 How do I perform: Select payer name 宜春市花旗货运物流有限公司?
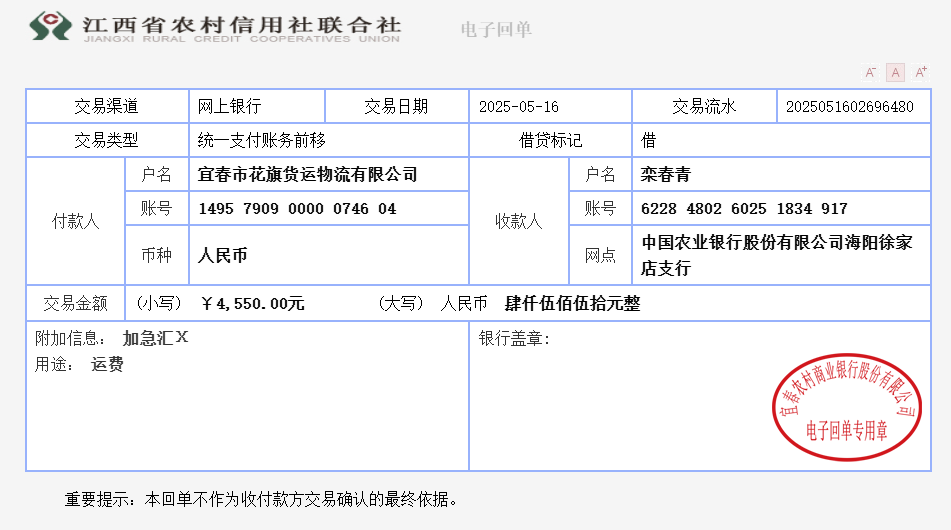(x=307, y=175)
